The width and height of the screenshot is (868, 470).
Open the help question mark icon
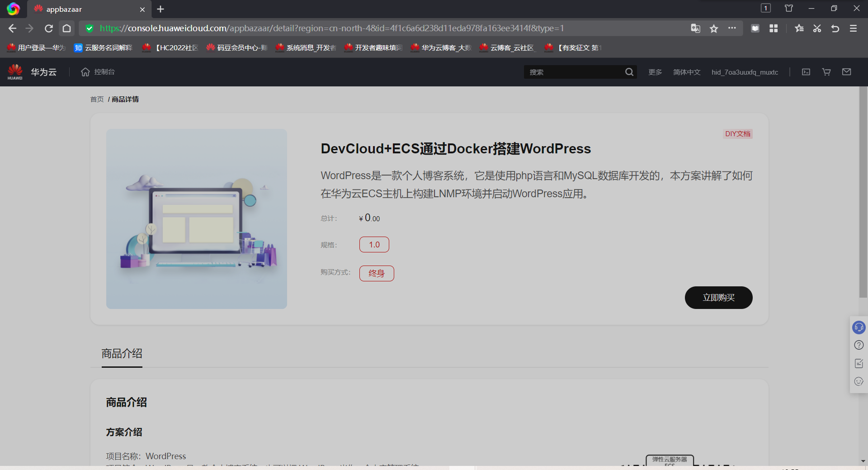859,345
